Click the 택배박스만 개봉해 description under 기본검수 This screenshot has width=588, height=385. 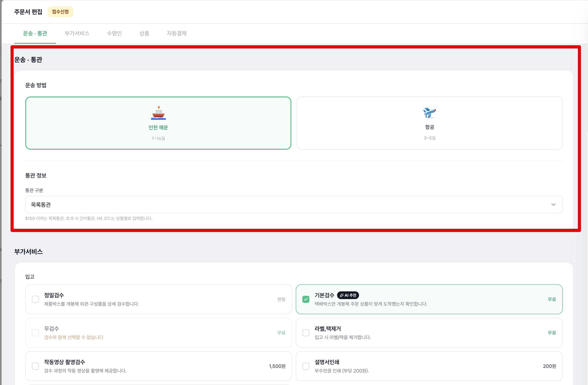click(x=371, y=304)
